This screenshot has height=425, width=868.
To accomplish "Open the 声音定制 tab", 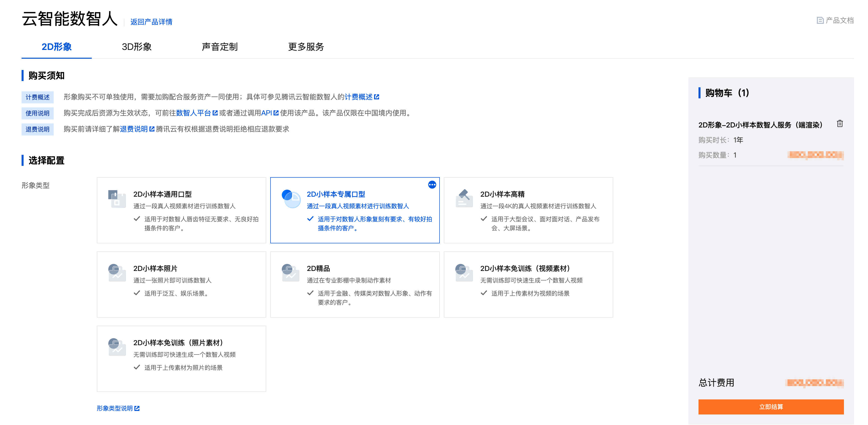I will [x=220, y=47].
